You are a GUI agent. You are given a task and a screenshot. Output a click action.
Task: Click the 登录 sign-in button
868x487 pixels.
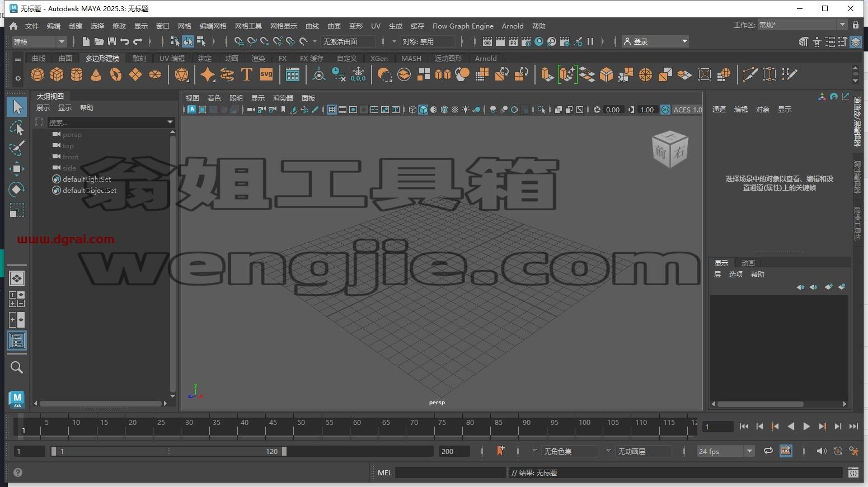click(655, 41)
